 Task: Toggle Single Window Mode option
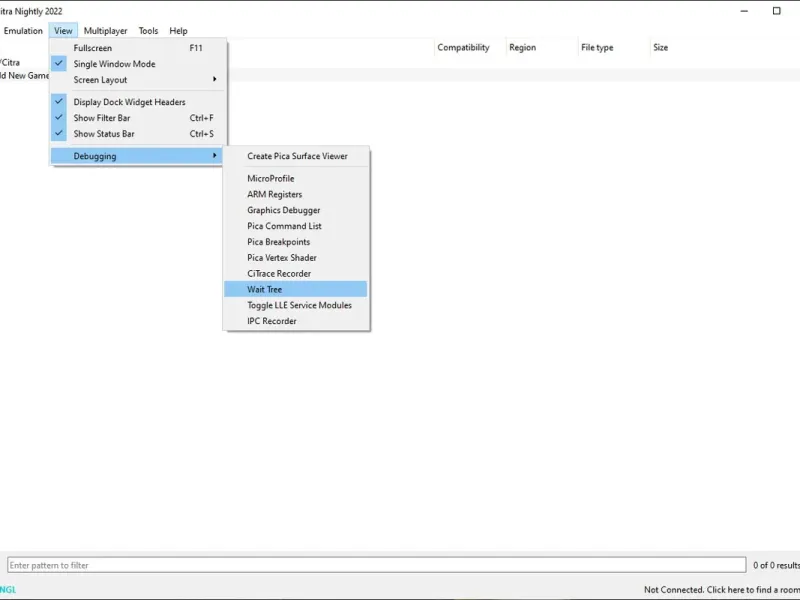[x=137, y=64]
